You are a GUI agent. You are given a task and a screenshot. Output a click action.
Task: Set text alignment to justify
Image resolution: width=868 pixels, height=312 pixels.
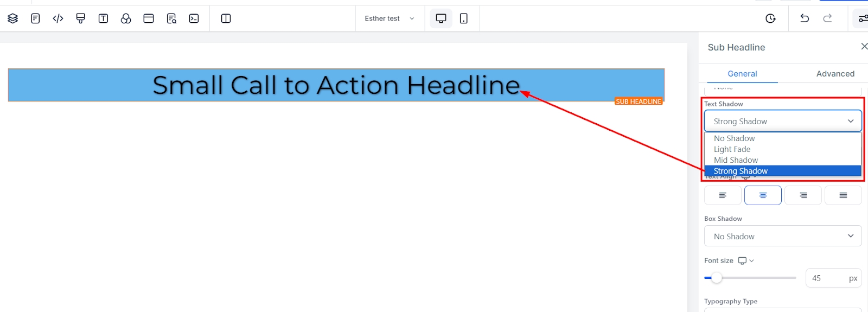pos(843,195)
